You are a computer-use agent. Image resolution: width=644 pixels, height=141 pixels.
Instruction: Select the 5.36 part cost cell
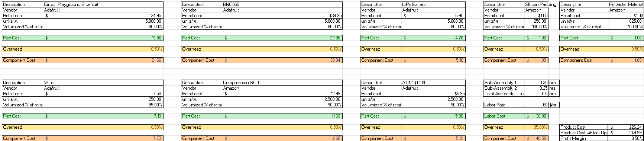433,116
